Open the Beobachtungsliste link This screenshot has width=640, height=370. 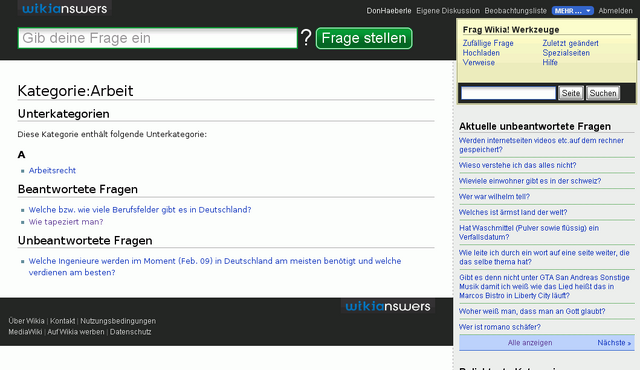click(516, 11)
